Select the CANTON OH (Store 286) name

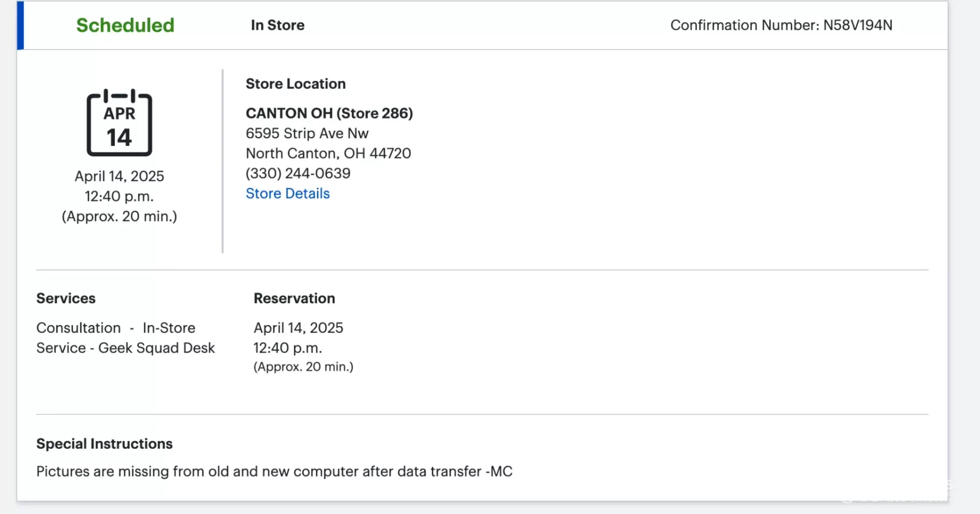[329, 113]
